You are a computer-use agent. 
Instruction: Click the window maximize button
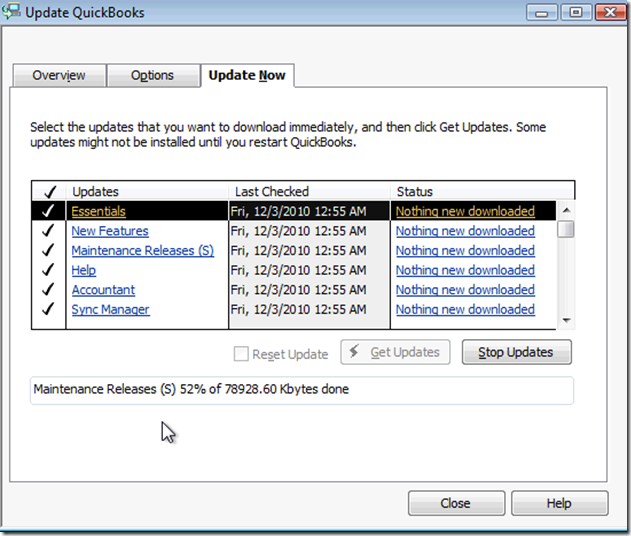576,12
